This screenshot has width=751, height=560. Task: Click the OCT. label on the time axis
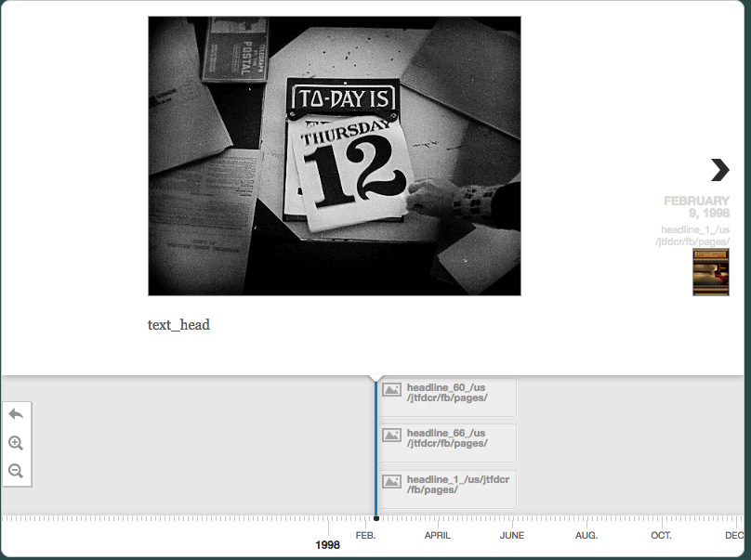661,535
